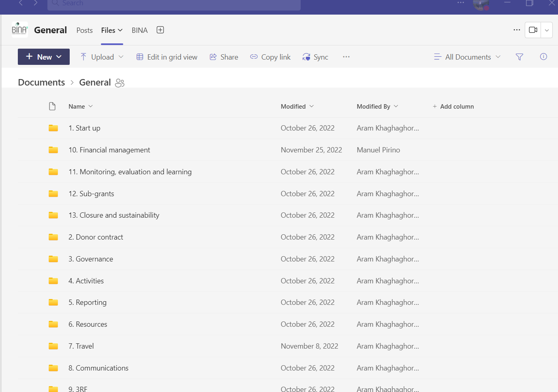Click the file type column header icon
The width and height of the screenshot is (558, 392).
tap(52, 107)
